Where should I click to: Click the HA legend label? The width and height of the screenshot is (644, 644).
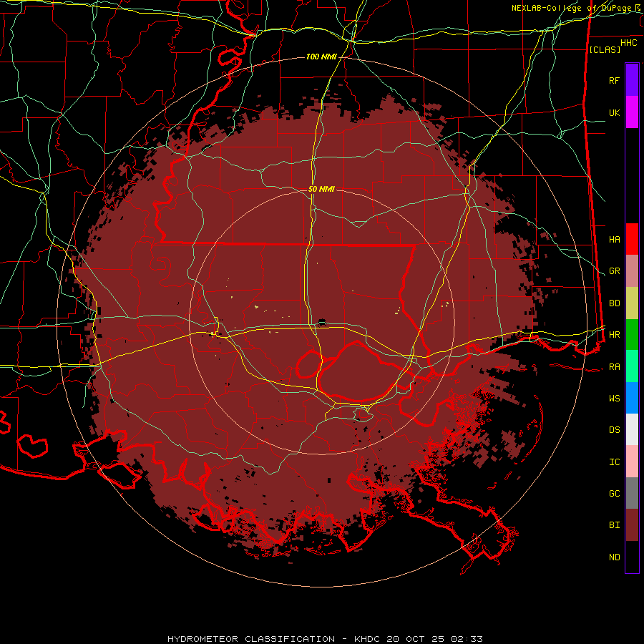pos(614,240)
